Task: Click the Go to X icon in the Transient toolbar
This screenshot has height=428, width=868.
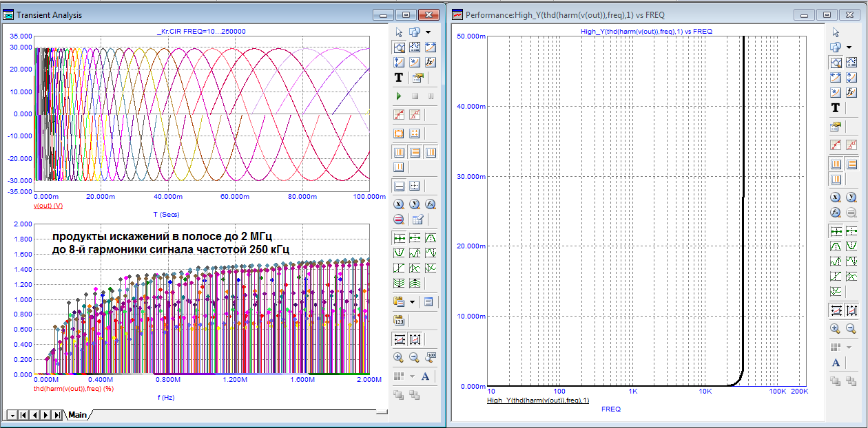Action: (x=399, y=204)
